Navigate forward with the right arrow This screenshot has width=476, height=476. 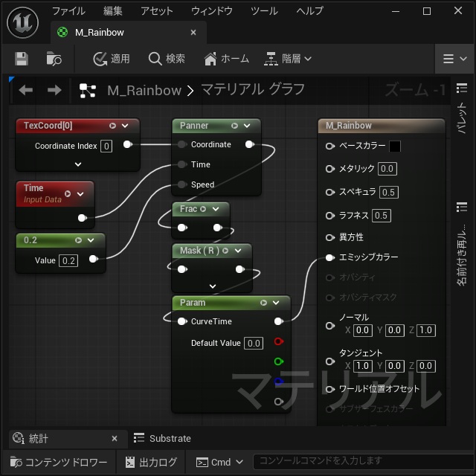click(x=54, y=90)
